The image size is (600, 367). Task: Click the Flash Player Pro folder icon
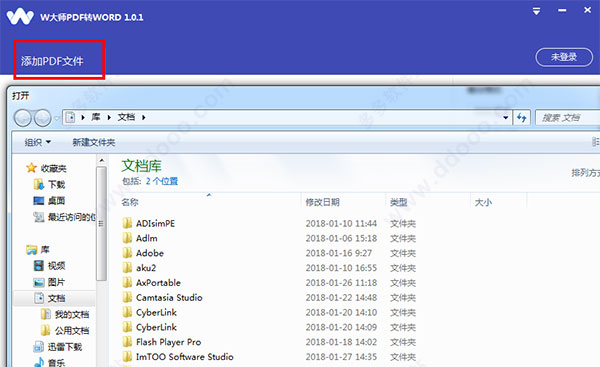point(127,342)
